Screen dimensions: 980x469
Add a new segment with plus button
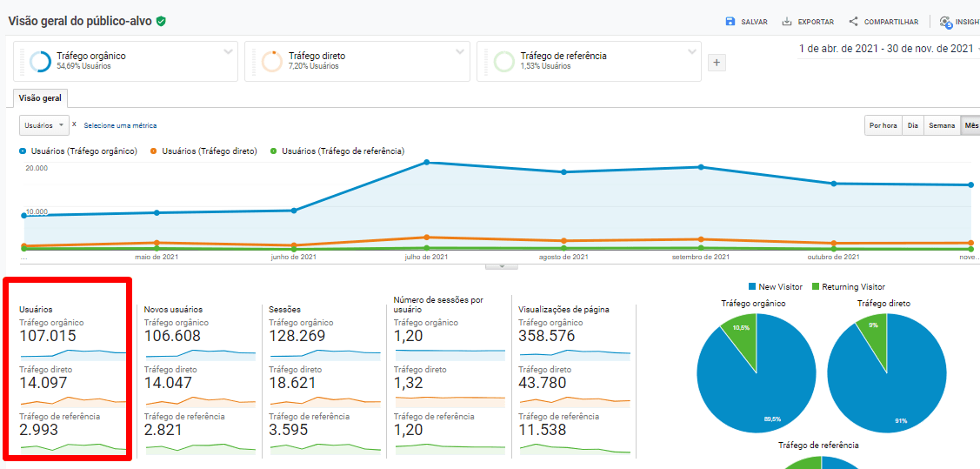(x=717, y=62)
